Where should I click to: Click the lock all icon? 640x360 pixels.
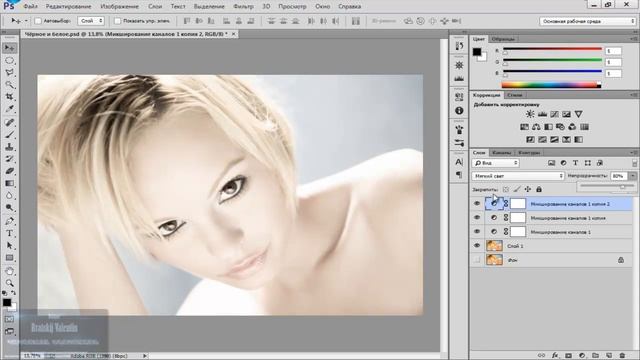pyautogui.click(x=539, y=189)
